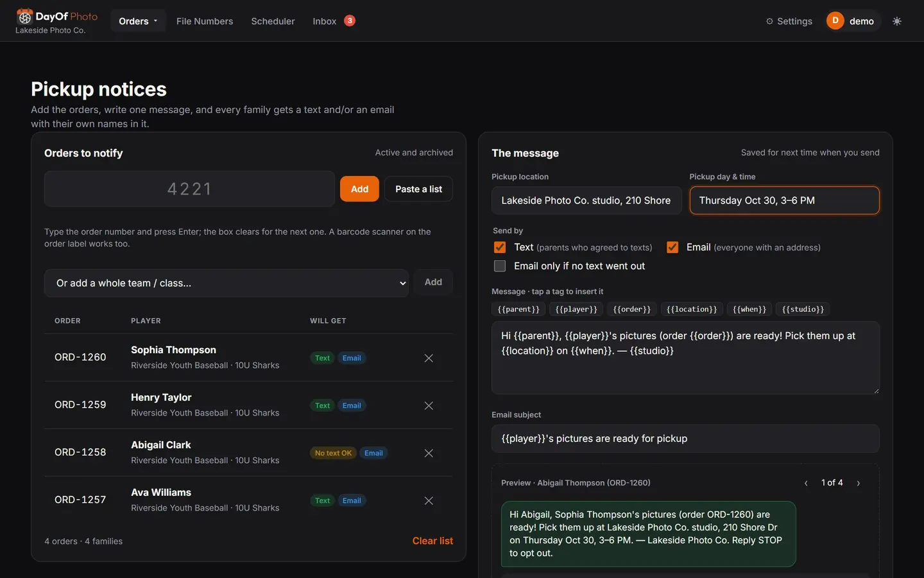Open the File Numbers tab
The image size is (924, 578).
point(205,21)
